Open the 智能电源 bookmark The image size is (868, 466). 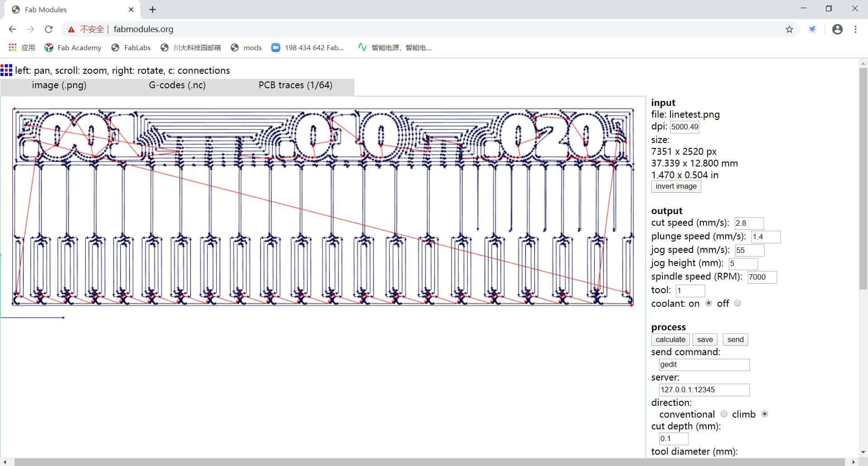(395, 48)
